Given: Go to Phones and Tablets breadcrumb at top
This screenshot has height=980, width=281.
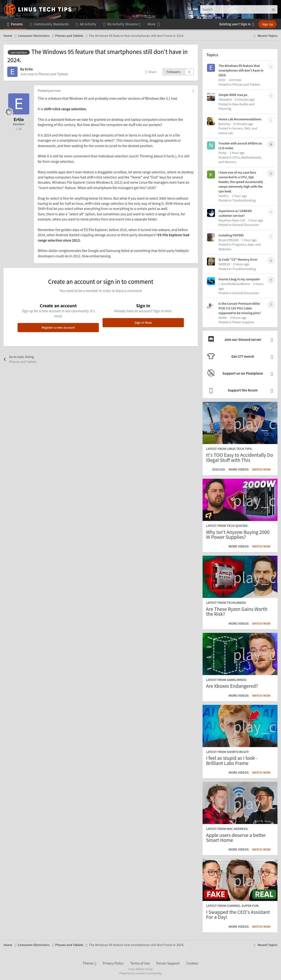Looking at the screenshot, I should coord(69,36).
